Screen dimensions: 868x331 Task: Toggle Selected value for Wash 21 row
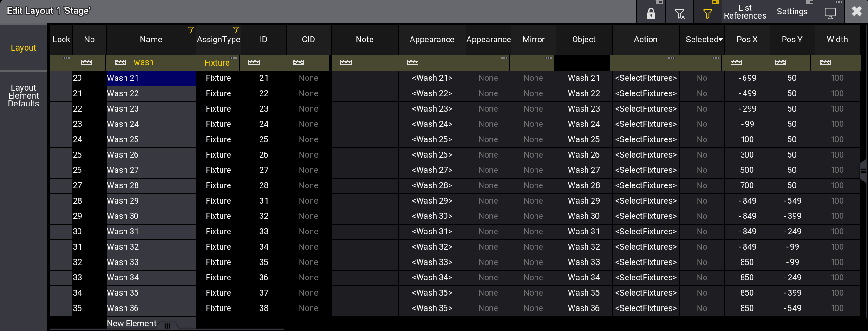coord(702,78)
